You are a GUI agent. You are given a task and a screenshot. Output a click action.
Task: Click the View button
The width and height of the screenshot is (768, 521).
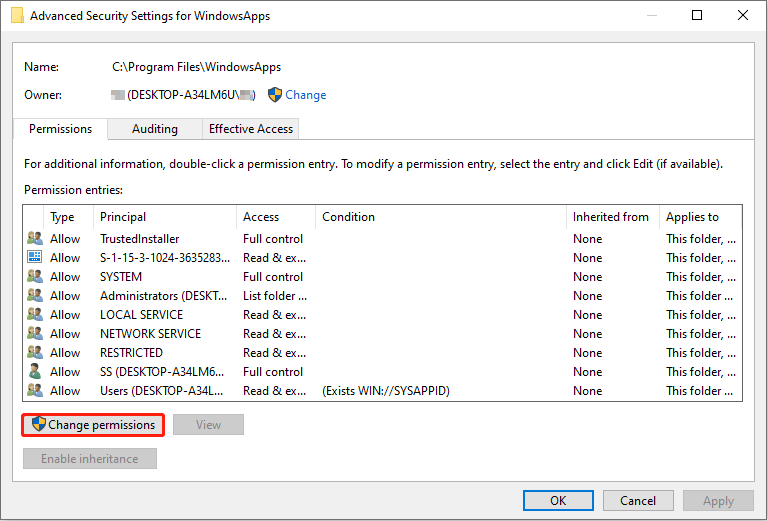[x=208, y=425]
